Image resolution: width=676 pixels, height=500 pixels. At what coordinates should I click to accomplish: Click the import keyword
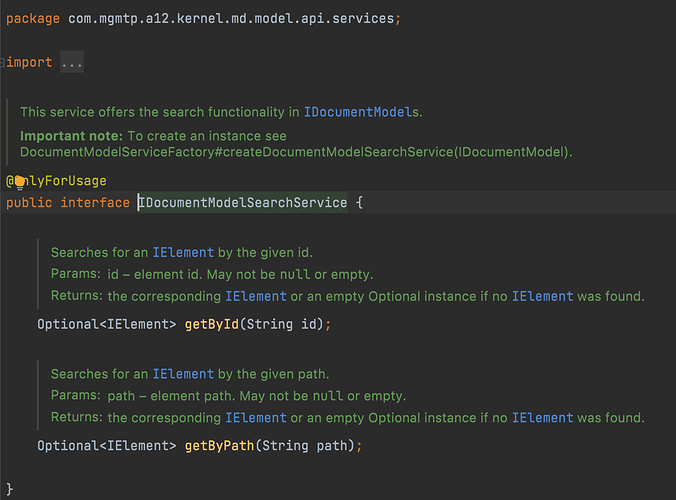(x=29, y=62)
